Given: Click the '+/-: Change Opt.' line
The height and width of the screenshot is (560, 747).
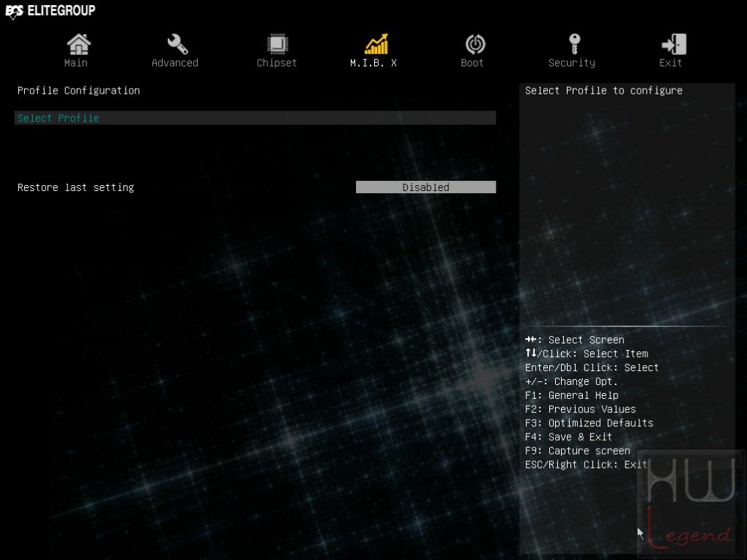Looking at the screenshot, I should point(571,381).
